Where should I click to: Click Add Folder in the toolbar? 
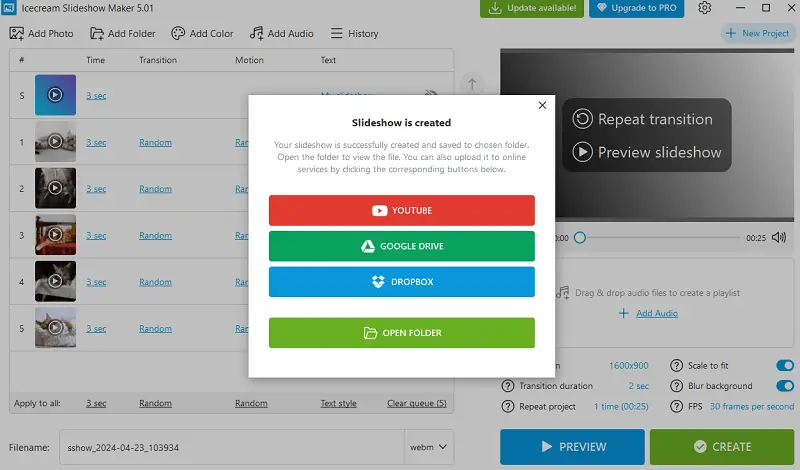coord(122,34)
